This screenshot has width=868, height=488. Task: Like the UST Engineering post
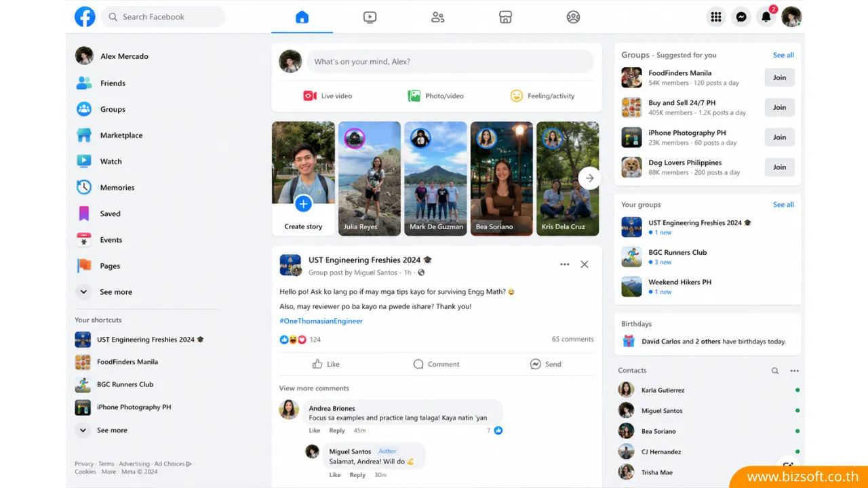(x=326, y=364)
